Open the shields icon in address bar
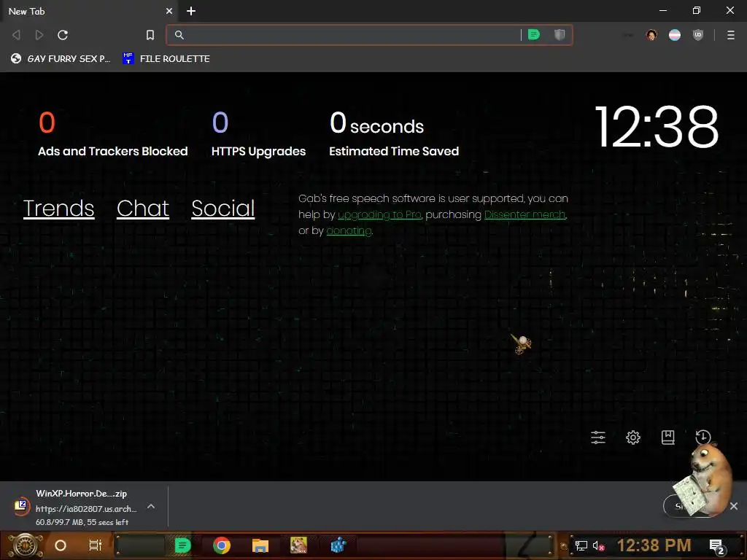747x560 pixels. click(x=560, y=35)
